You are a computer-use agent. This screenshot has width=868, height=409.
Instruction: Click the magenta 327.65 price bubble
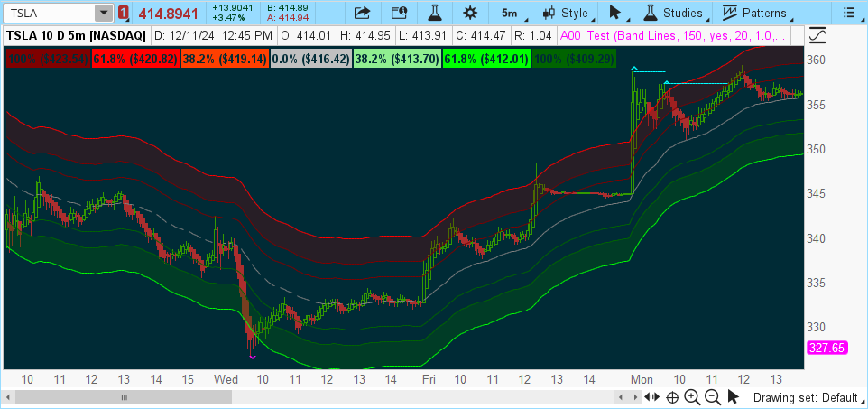tap(827, 348)
